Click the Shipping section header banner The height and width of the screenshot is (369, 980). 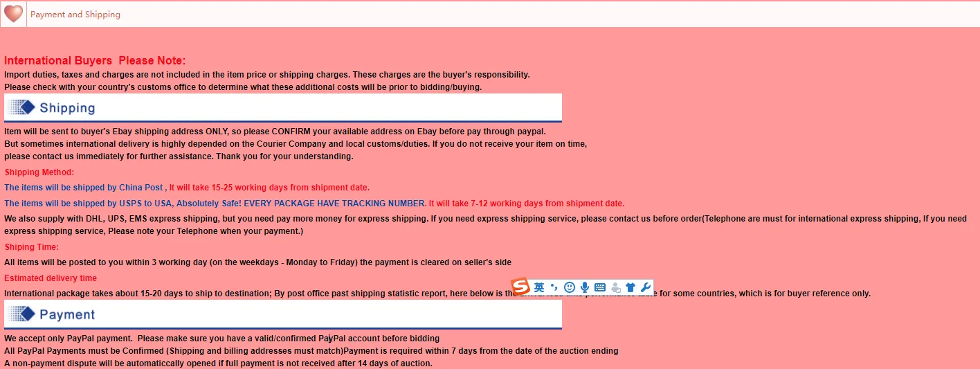pos(283,108)
